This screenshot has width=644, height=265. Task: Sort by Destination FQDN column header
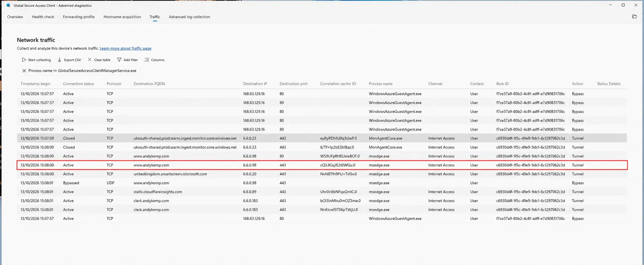point(149,84)
